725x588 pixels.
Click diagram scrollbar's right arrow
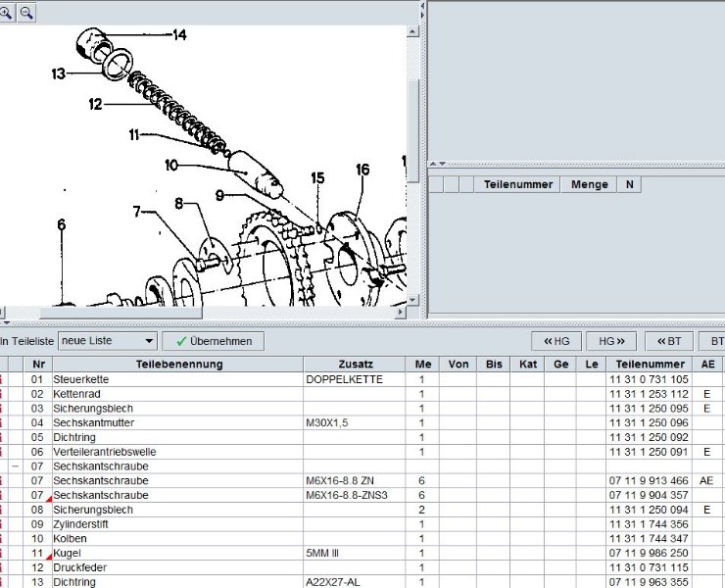(x=401, y=313)
